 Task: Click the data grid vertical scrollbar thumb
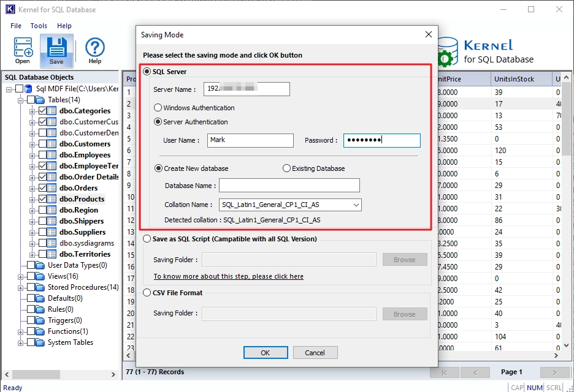(x=566, y=119)
